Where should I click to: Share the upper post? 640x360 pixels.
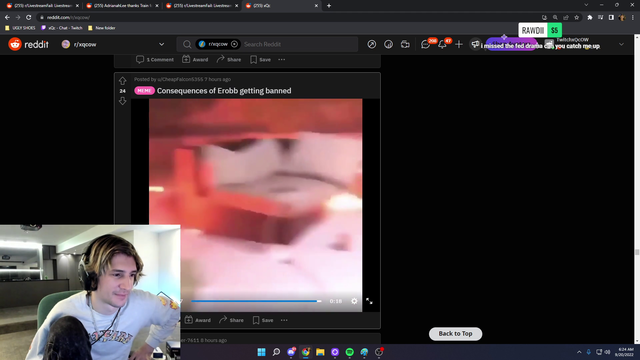(229, 60)
